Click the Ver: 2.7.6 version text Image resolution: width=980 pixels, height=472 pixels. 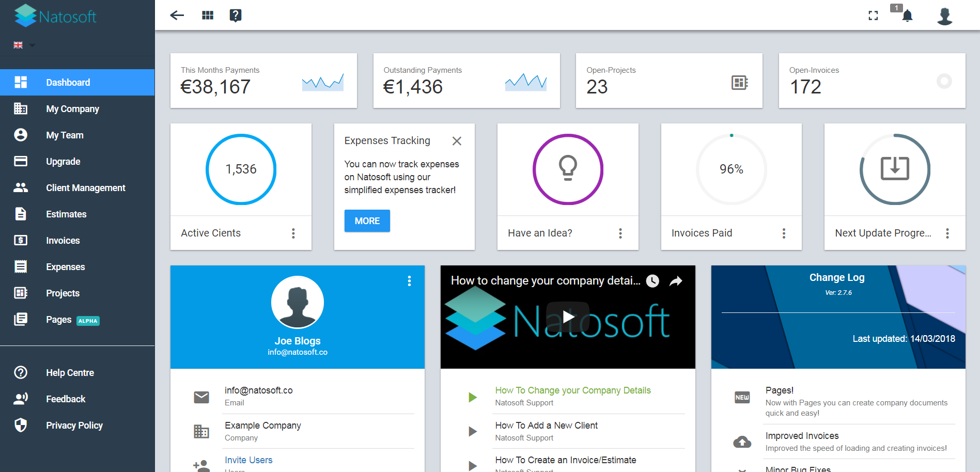coord(838,293)
